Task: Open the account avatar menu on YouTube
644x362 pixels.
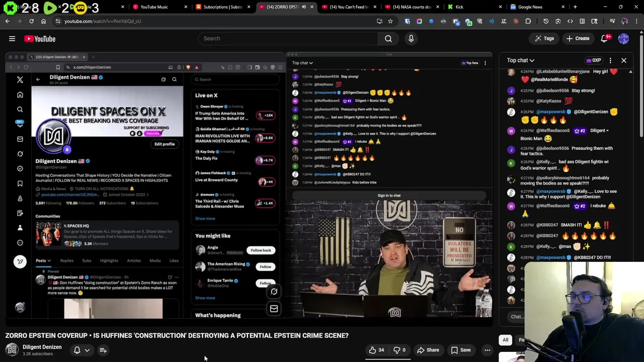Action: pos(623,38)
